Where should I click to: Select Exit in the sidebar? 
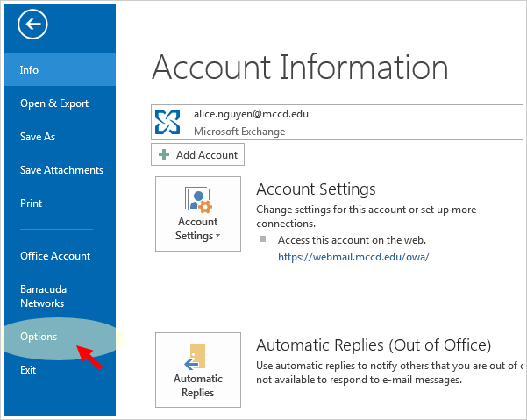pyautogui.click(x=28, y=370)
